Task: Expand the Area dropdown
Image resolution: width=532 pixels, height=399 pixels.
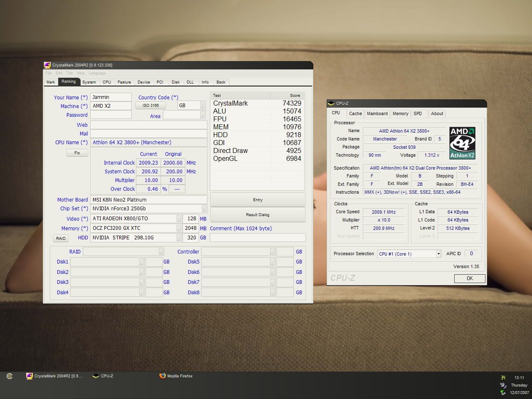Action: [202, 115]
